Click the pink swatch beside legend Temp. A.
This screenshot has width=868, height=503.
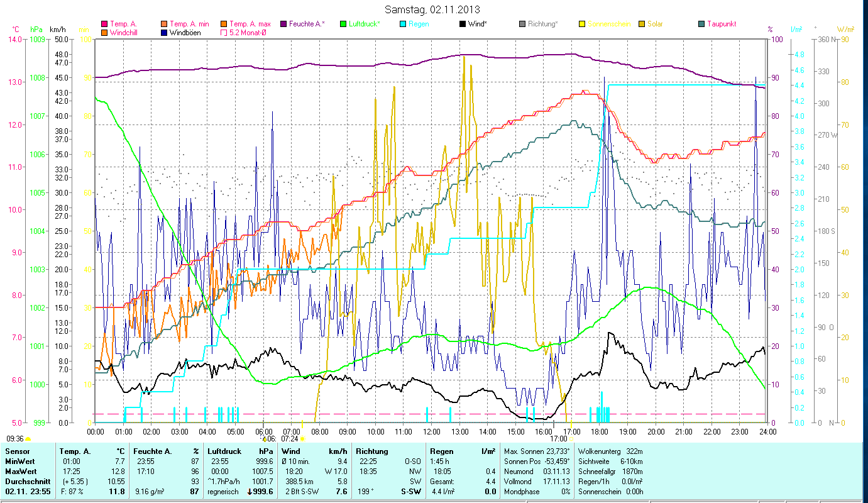(104, 24)
